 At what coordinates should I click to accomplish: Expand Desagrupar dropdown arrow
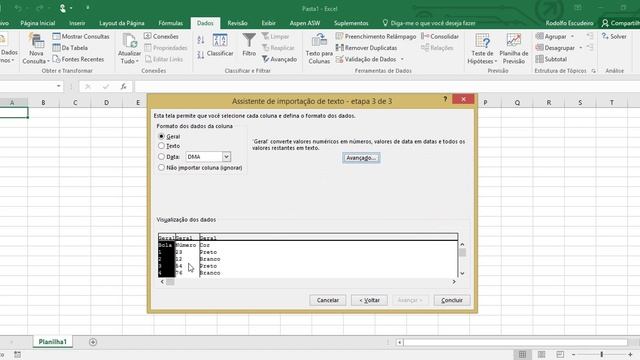click(x=580, y=48)
